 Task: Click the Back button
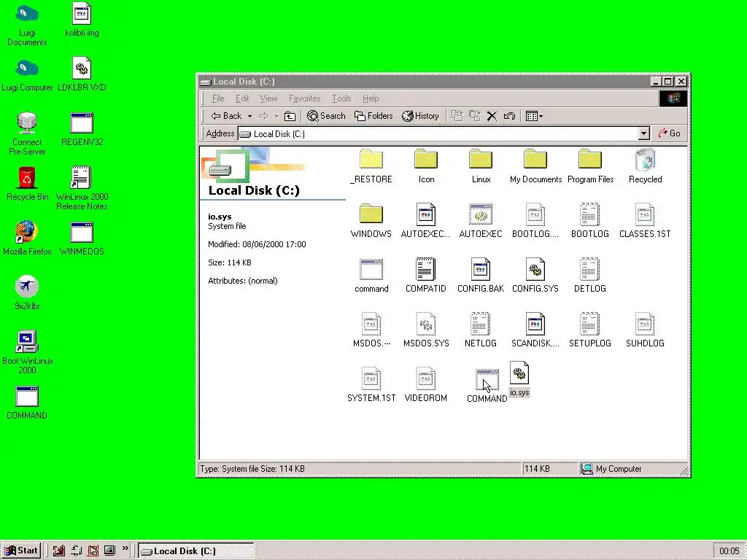click(227, 116)
